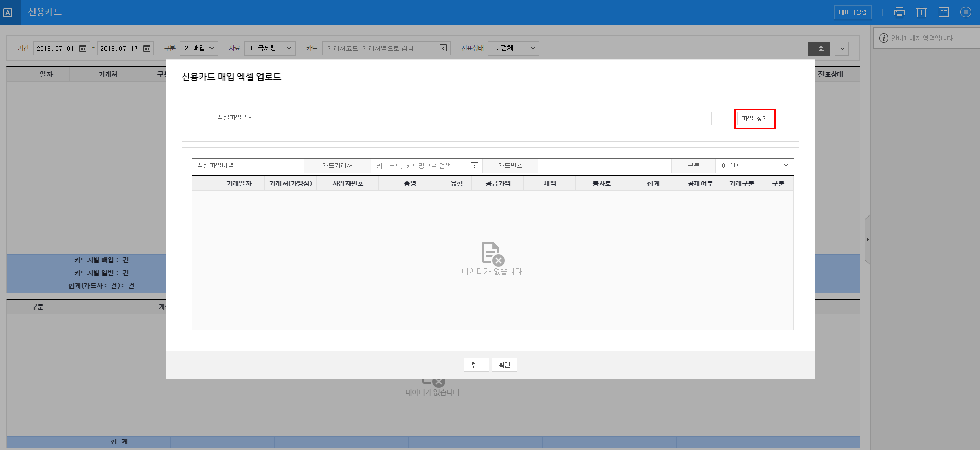Close the 신용카드 매입 엑셀 업로드 dialog
Viewport: 980px width, 450px height.
(796, 77)
